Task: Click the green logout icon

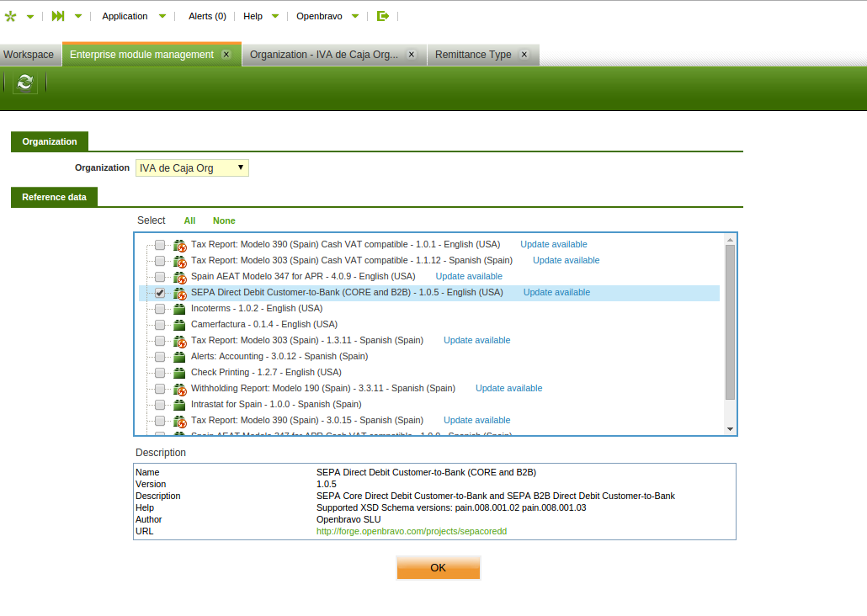Action: click(x=383, y=16)
